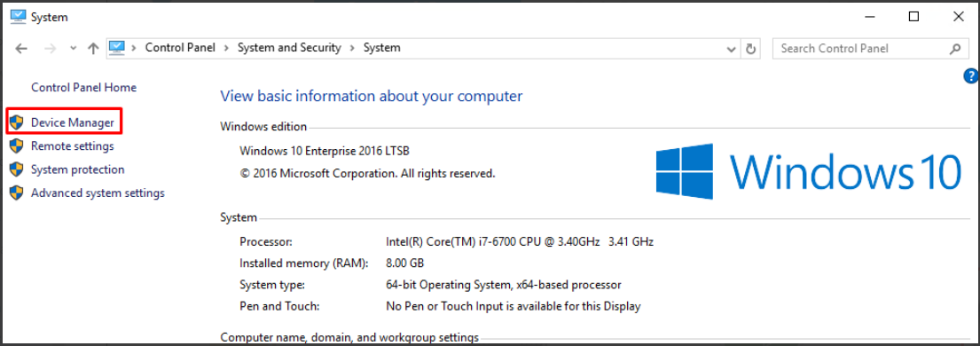Go to Control Panel Home
The image size is (980, 346).
(x=83, y=88)
